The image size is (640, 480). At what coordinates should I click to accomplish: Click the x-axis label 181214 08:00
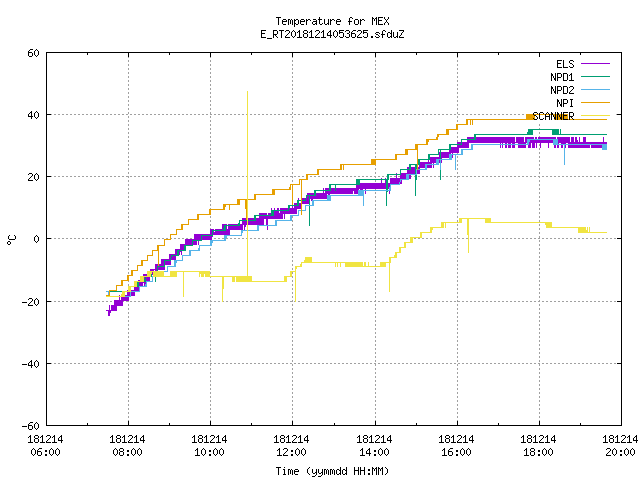tap(127, 446)
